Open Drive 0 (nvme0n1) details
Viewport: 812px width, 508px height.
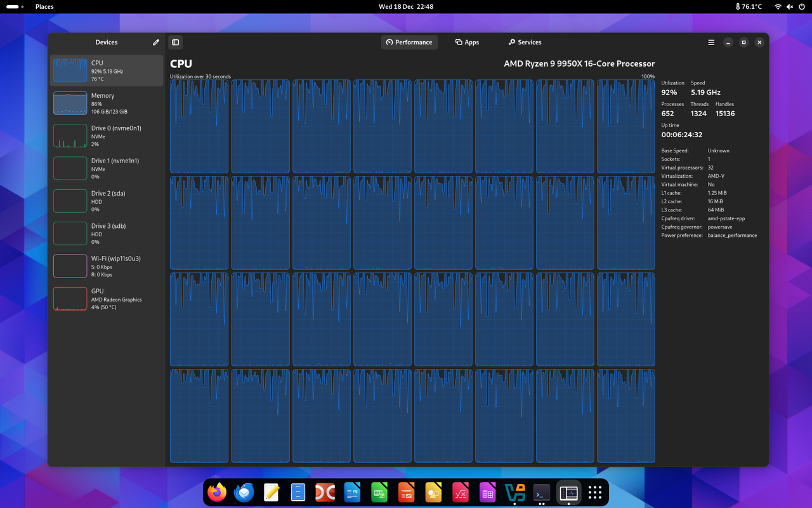coord(107,136)
